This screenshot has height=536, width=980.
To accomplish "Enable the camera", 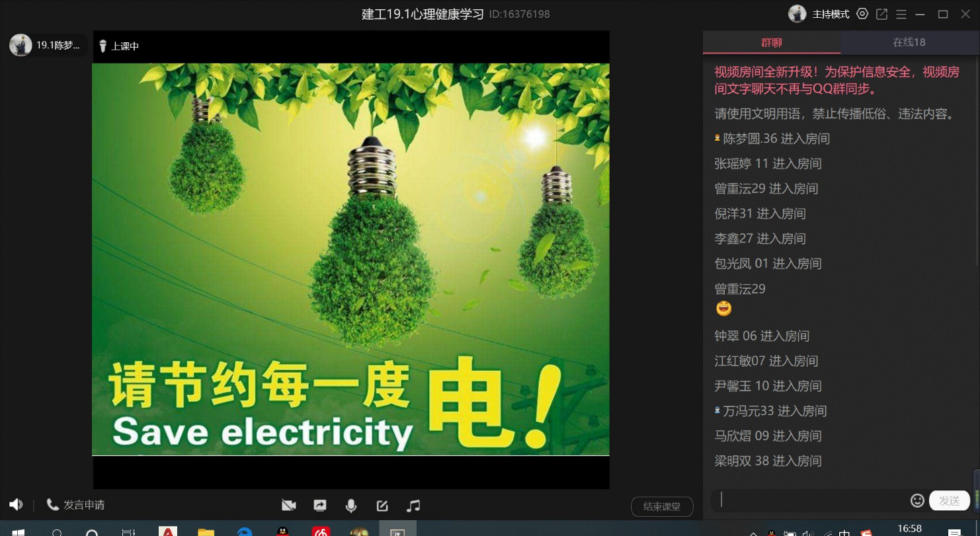I will [288, 504].
